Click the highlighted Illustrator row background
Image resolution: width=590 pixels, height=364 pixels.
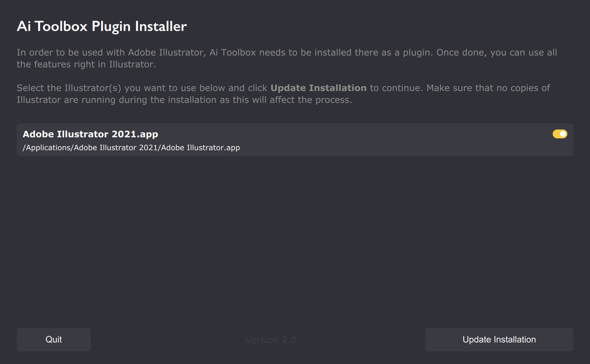[x=333, y=140]
